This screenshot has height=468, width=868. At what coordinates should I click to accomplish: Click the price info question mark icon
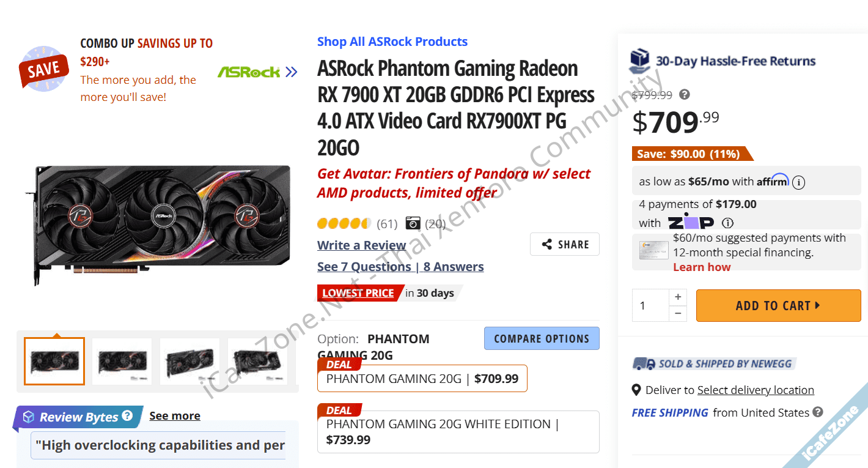click(x=685, y=95)
